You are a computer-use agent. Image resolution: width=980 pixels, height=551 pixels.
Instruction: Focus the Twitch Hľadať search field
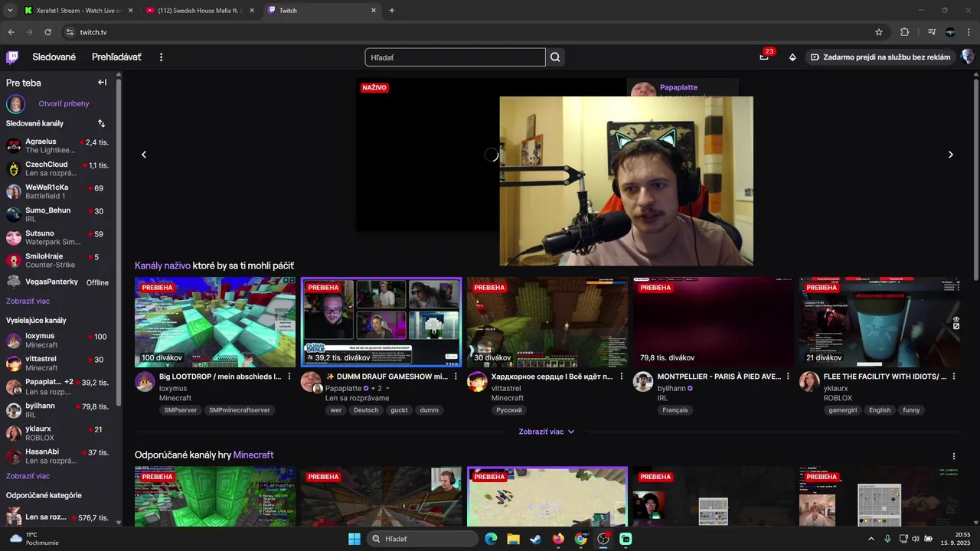coord(455,57)
